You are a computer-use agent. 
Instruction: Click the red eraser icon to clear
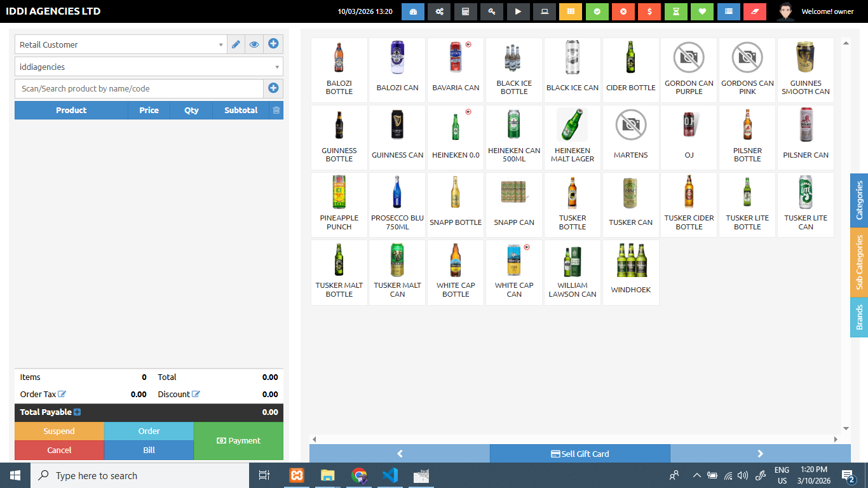coord(754,11)
